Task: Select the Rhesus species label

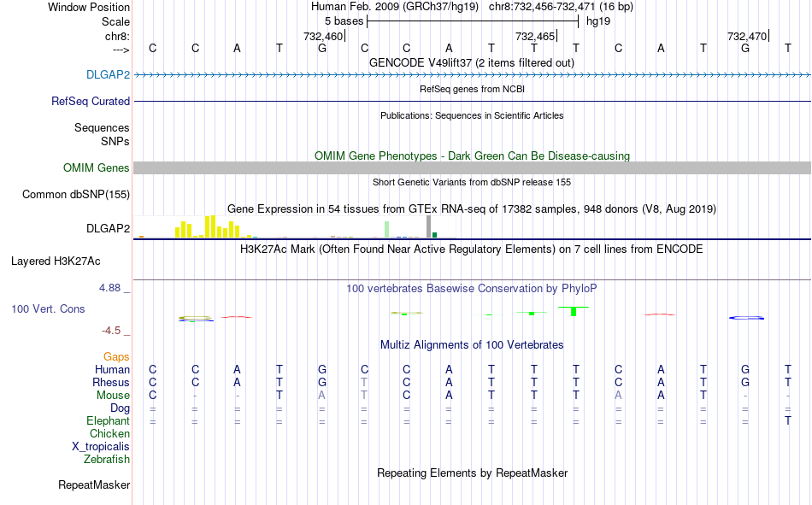Action: point(111,382)
